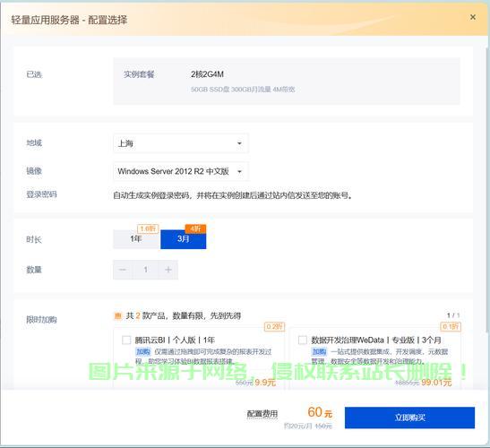Check the 数据开发治理WeData add-on checkbox
490x448 pixels.
point(303,340)
